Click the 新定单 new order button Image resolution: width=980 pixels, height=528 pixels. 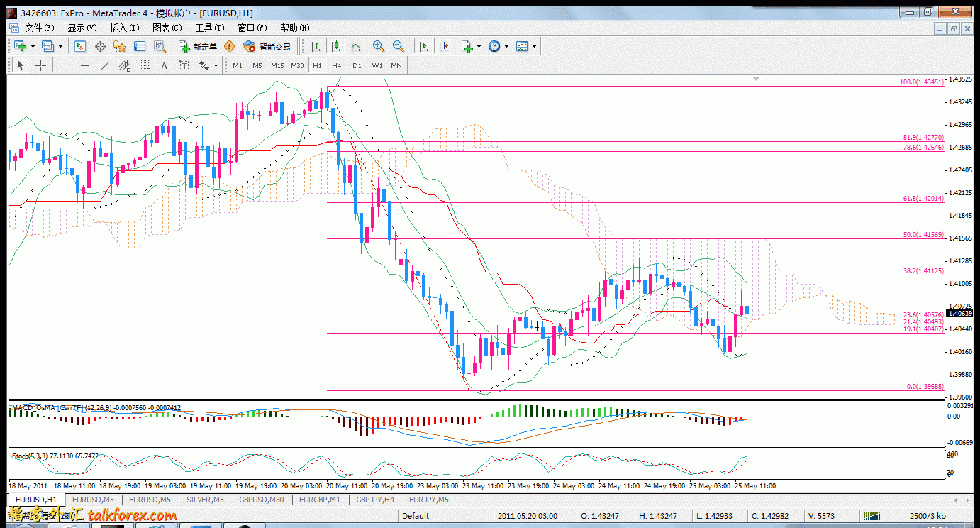coord(198,46)
